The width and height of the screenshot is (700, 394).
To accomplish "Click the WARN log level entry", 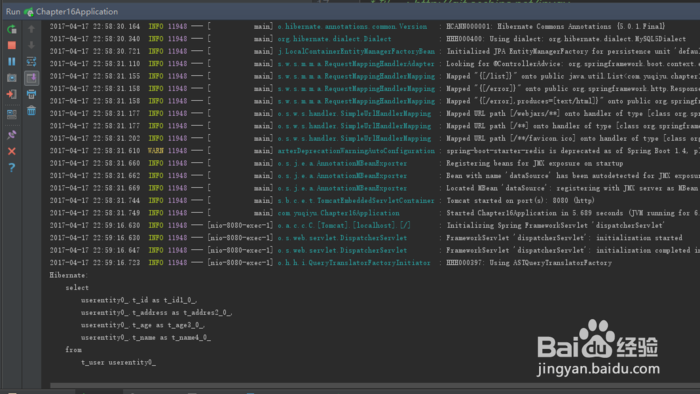I will click(x=156, y=151).
